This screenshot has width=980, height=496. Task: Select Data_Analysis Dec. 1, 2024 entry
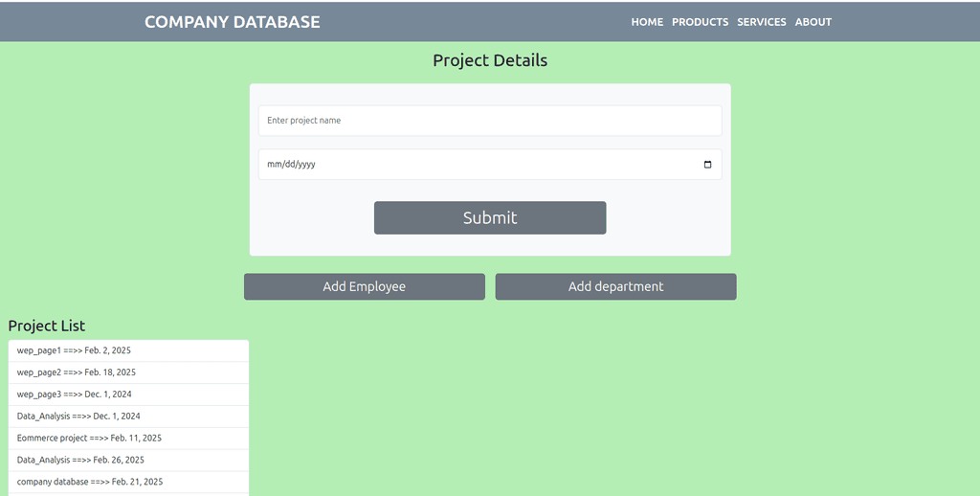click(129, 417)
